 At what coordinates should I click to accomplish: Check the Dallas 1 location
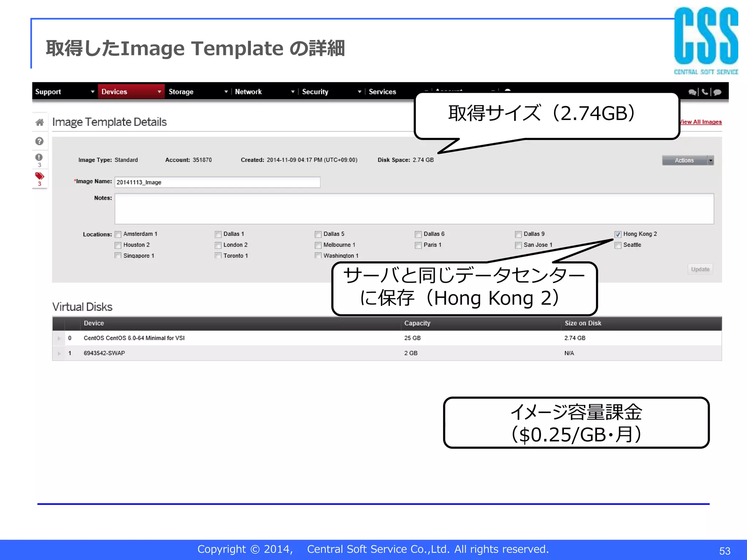[x=218, y=234]
